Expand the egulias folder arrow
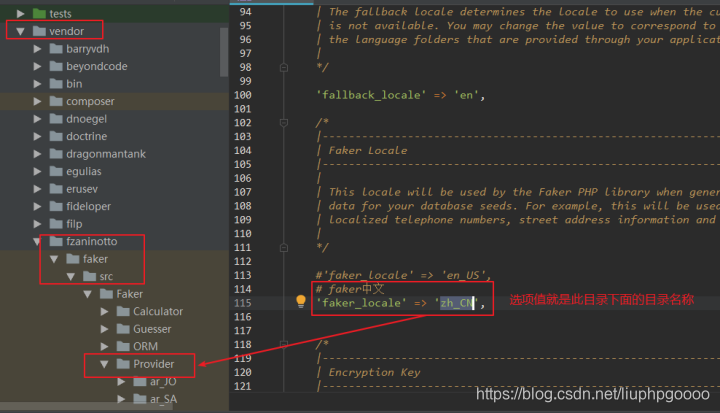Image resolution: width=720 pixels, height=413 pixels. click(x=37, y=171)
